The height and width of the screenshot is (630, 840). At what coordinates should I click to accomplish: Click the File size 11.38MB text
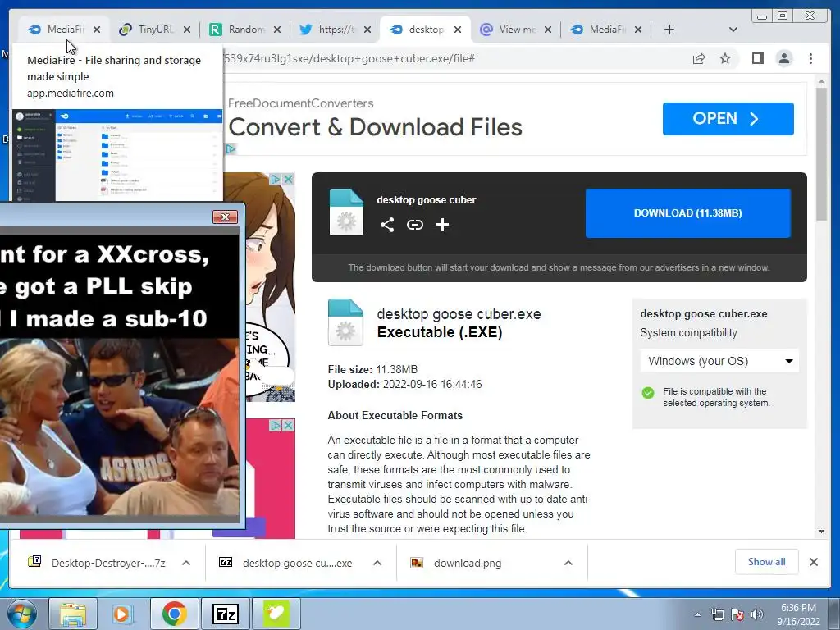click(x=373, y=369)
